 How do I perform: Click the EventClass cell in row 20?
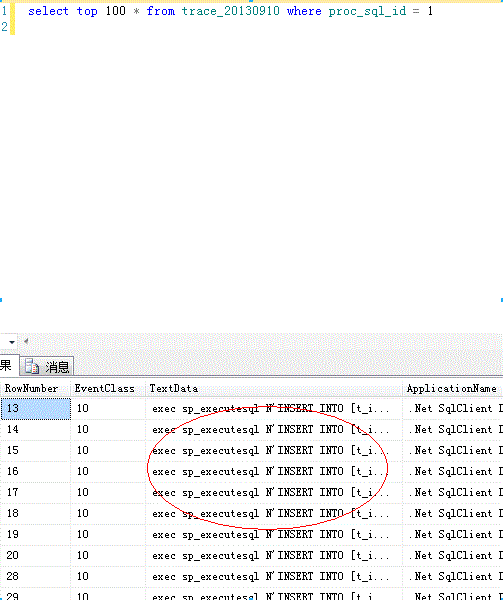(108, 556)
